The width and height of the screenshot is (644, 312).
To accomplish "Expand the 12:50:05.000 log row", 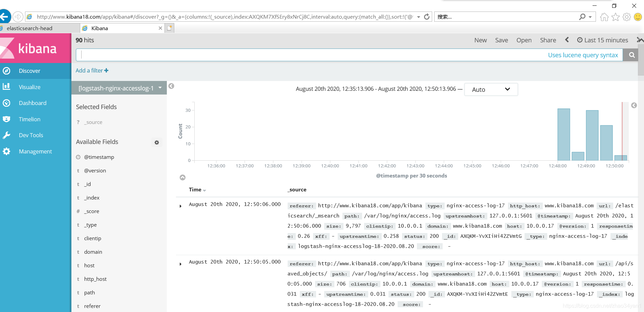I will [x=180, y=264].
